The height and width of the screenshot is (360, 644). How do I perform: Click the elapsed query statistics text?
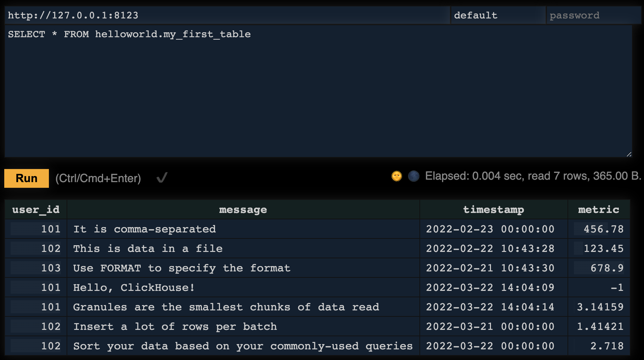531,175
